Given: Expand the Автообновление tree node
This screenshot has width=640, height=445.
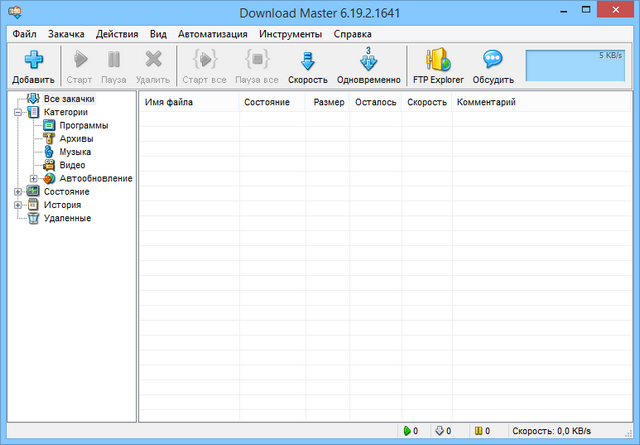Looking at the screenshot, I should pos(33,178).
